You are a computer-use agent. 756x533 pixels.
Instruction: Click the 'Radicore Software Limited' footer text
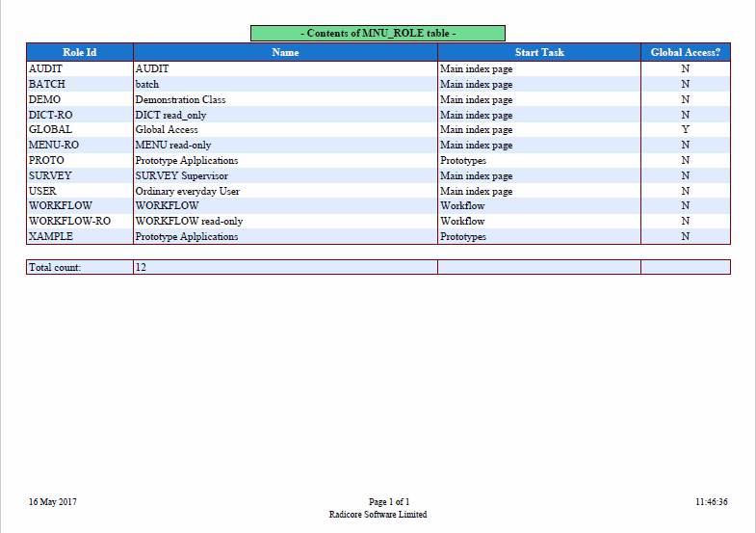pos(378,515)
